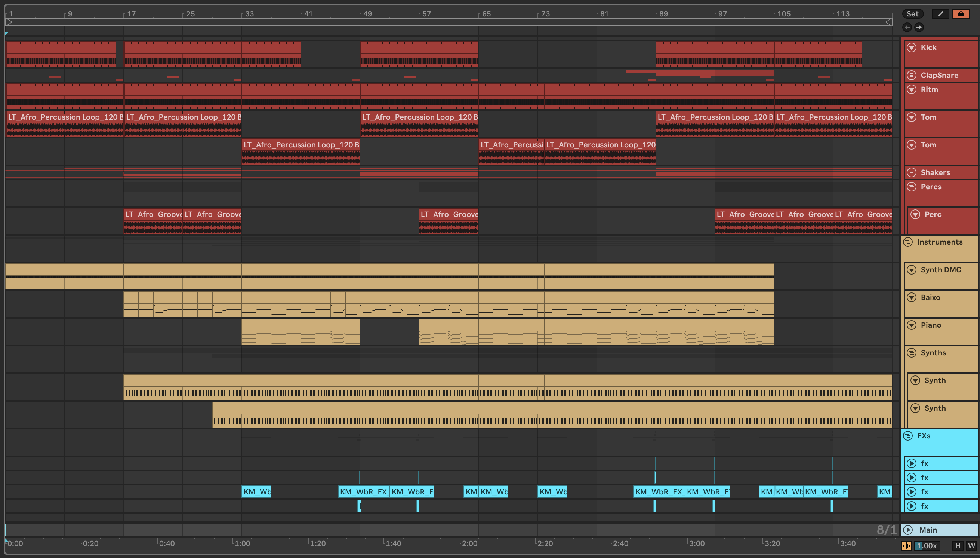
Task: Click bar 49 on the beat ruler
Action: pyautogui.click(x=367, y=14)
